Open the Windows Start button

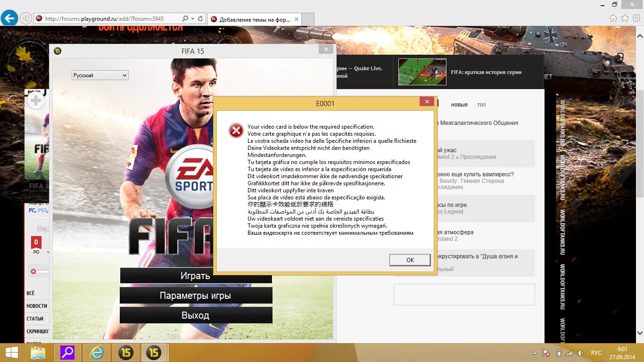coord(11,353)
